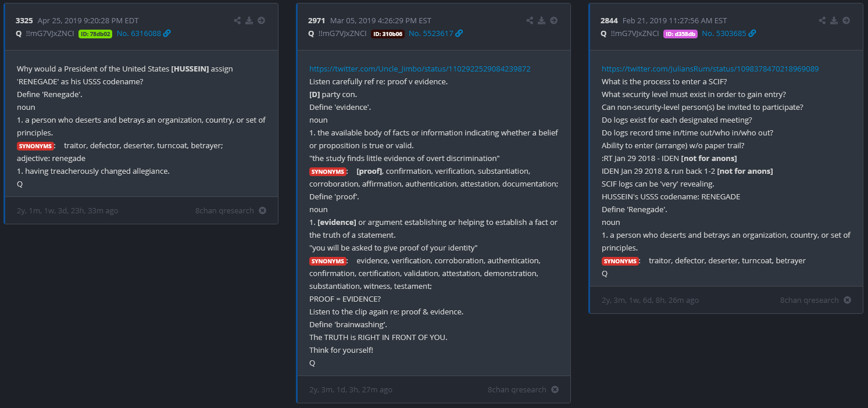Click post number 2971 heading

pyautogui.click(x=317, y=20)
